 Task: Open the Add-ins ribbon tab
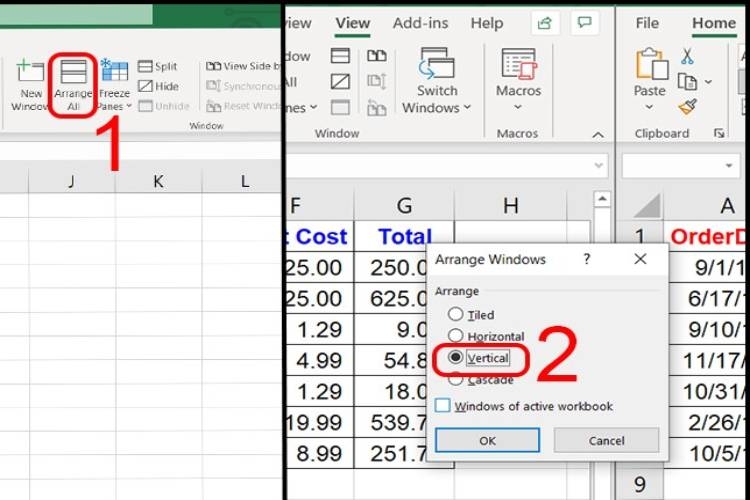[420, 23]
